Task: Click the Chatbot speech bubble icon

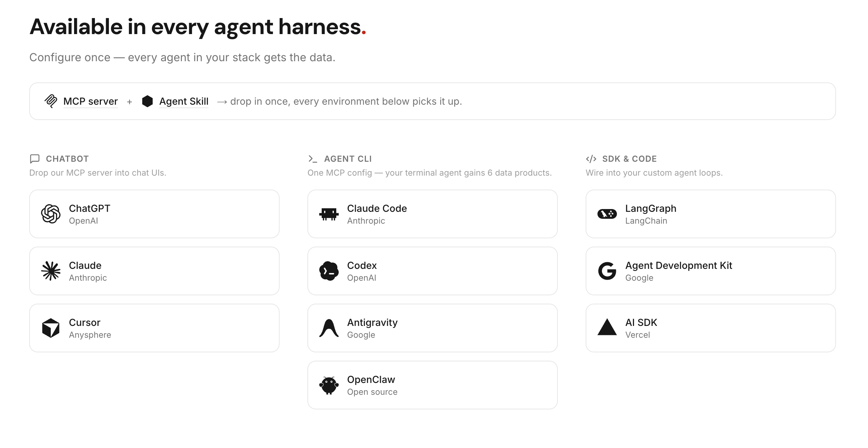Action: [35, 159]
